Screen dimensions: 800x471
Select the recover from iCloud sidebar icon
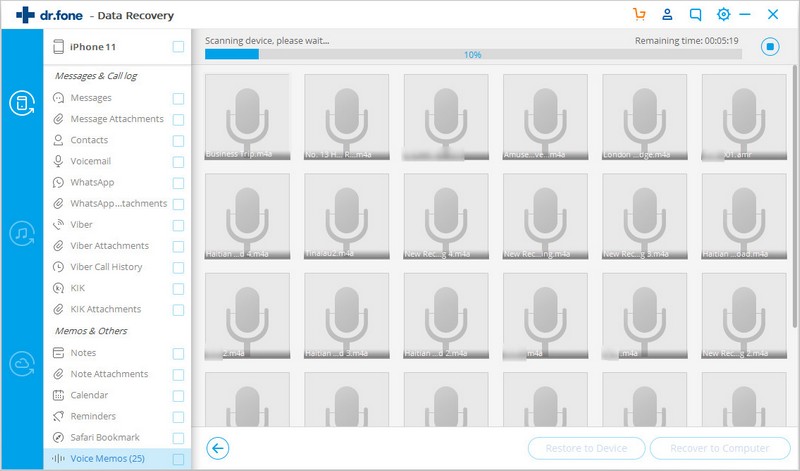tap(22, 364)
